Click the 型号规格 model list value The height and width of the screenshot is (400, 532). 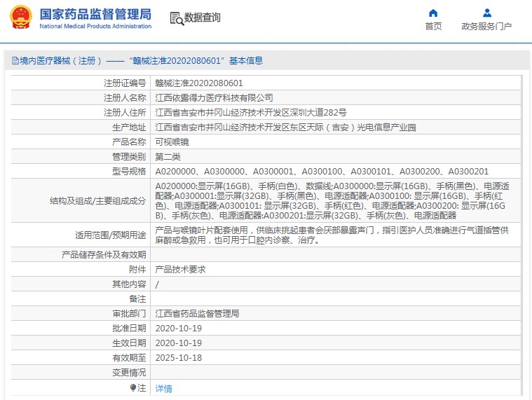[322, 171]
